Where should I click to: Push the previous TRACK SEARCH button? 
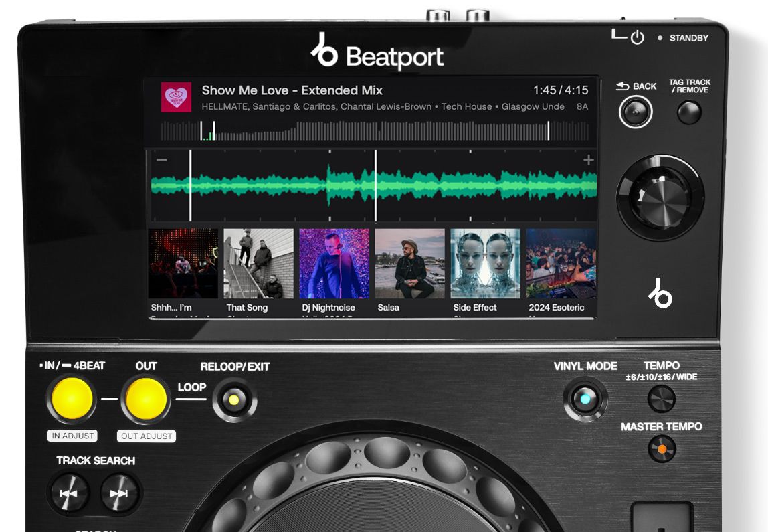(69, 493)
